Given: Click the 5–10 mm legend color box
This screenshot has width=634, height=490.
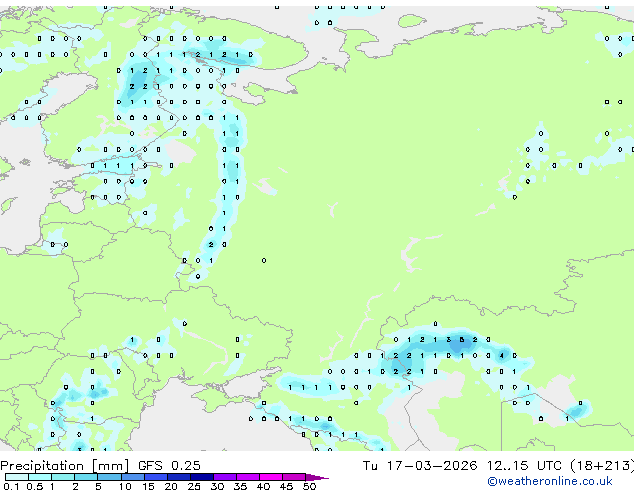Looking at the screenshot, I should (109, 477).
